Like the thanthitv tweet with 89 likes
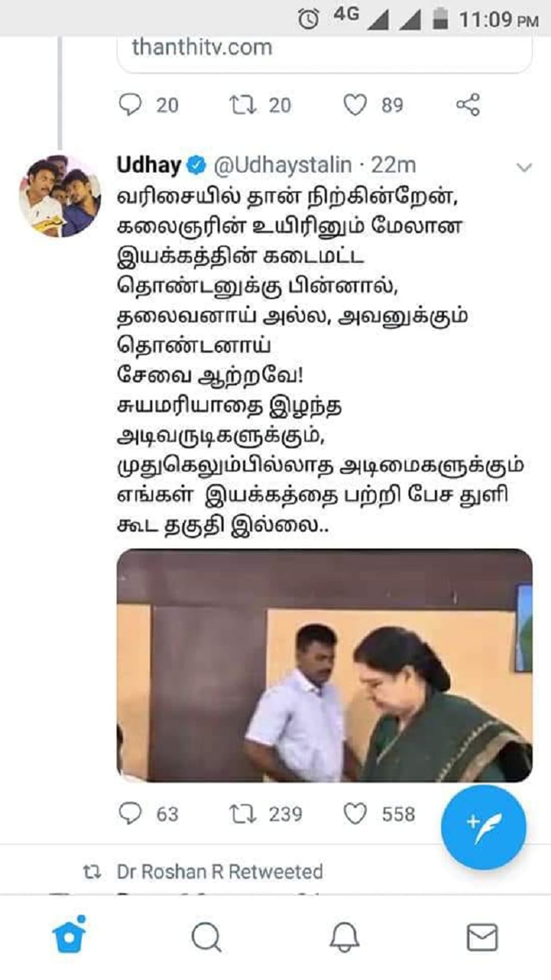Image resolution: width=551 pixels, height=980 pixels. (355, 105)
